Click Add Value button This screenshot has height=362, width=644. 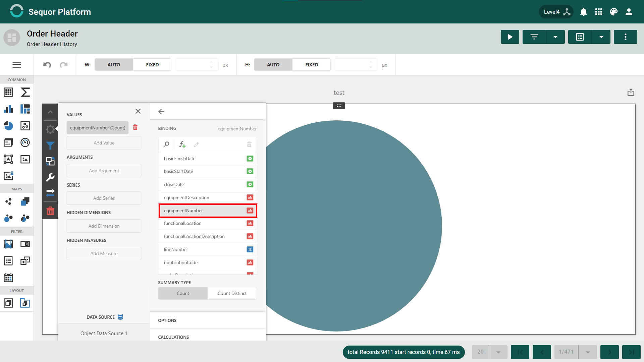coord(104,143)
